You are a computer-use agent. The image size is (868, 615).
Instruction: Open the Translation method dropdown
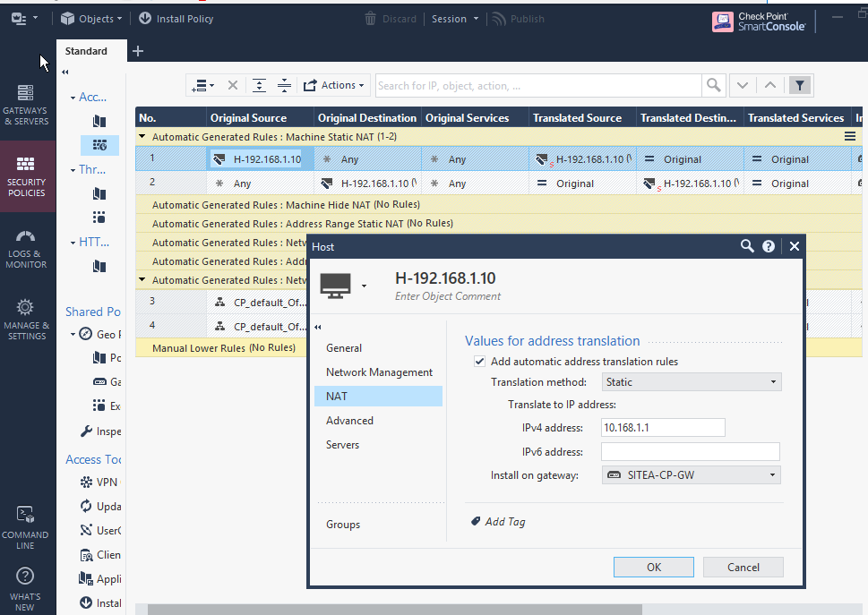692,382
